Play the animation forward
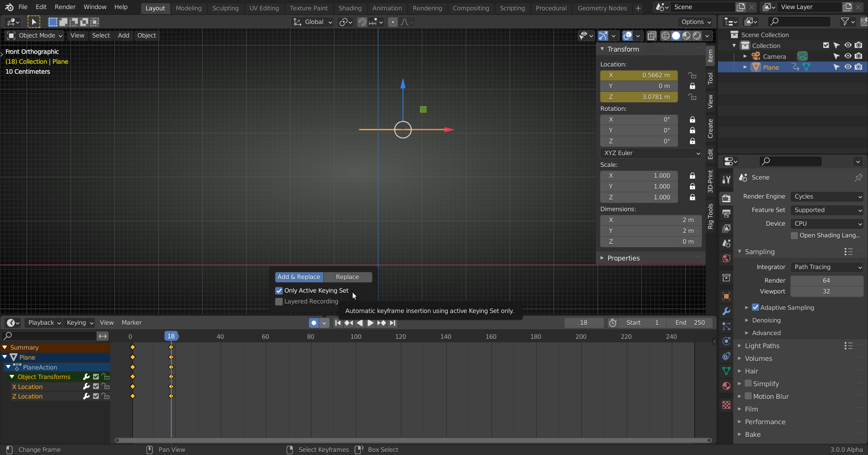 point(370,323)
